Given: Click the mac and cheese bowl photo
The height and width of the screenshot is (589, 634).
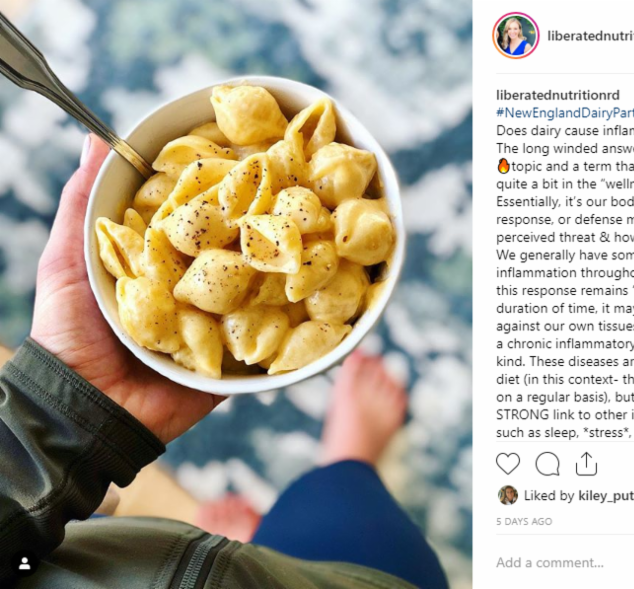Looking at the screenshot, I should 245,234.
